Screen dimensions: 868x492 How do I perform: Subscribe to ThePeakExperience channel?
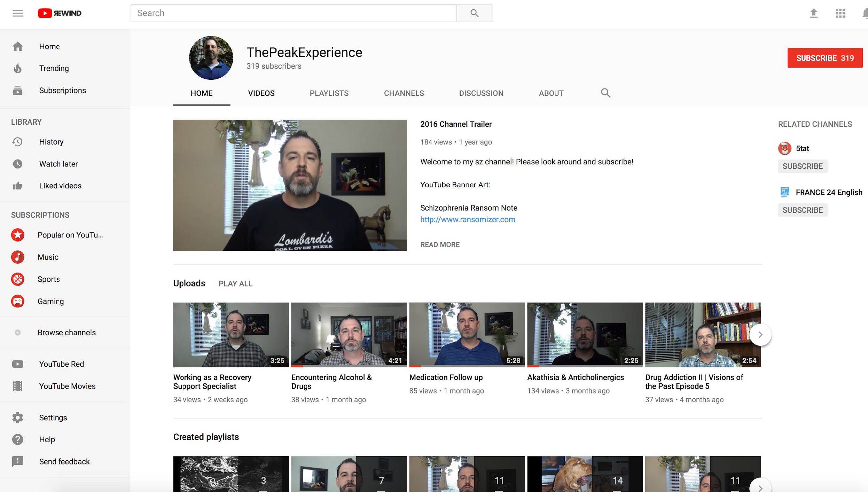pos(825,58)
